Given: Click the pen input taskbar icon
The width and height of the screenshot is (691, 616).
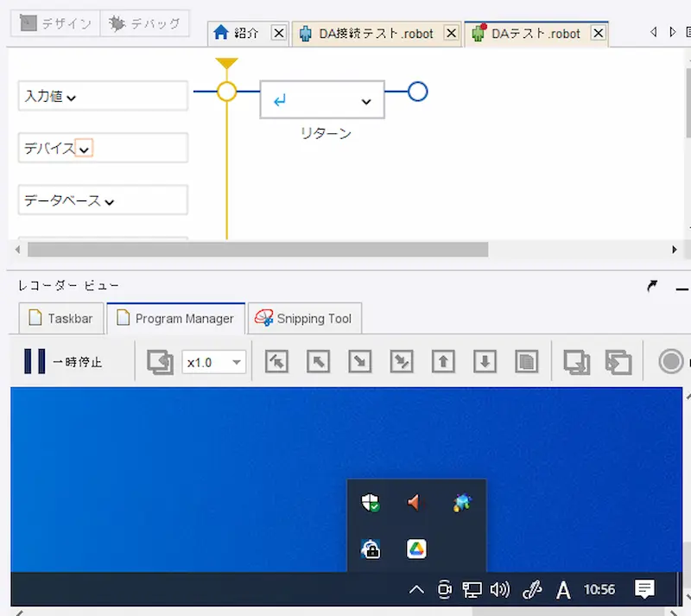Looking at the screenshot, I should [532, 590].
